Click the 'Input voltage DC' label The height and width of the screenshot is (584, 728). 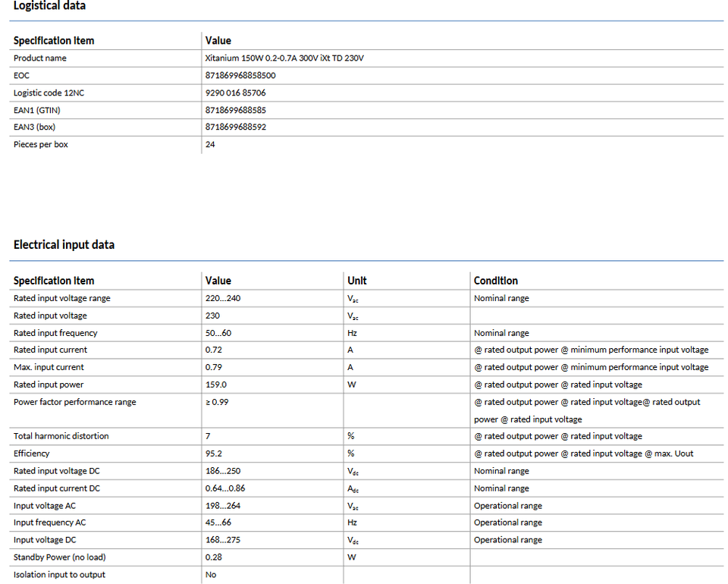[x=45, y=540]
